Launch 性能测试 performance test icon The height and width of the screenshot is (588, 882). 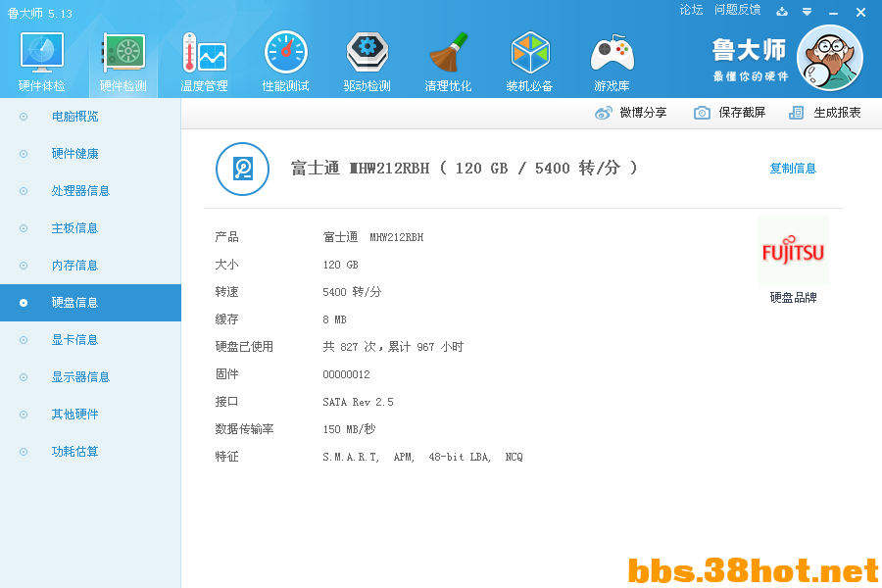click(286, 52)
